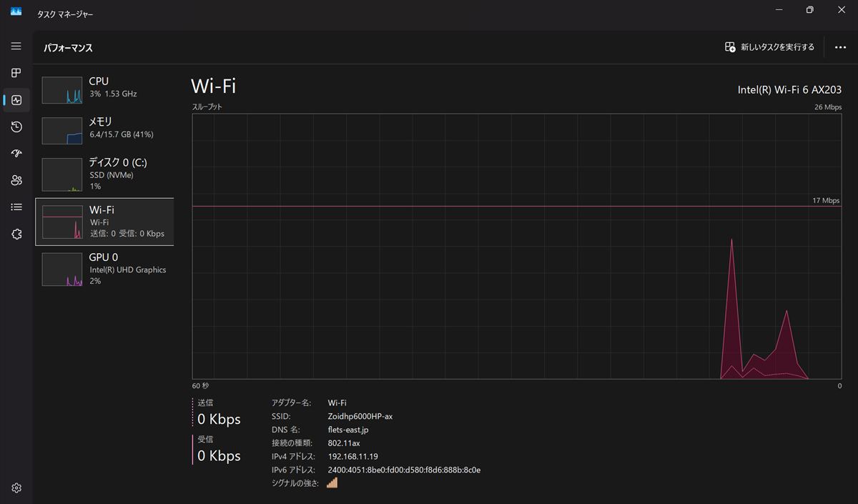The width and height of the screenshot is (858, 504).
Task: Click the IPv4 address 192.168.11.19
Action: coord(353,457)
